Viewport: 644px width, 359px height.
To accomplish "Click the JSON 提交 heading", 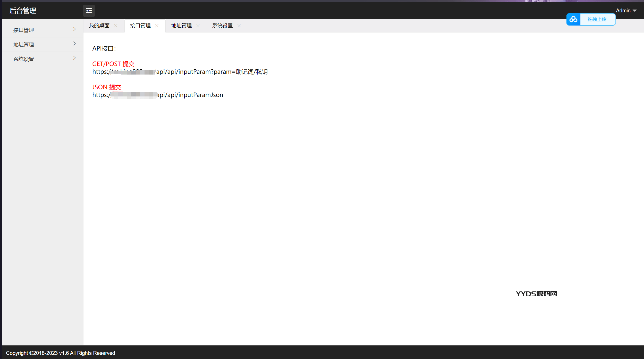I will tap(107, 87).
